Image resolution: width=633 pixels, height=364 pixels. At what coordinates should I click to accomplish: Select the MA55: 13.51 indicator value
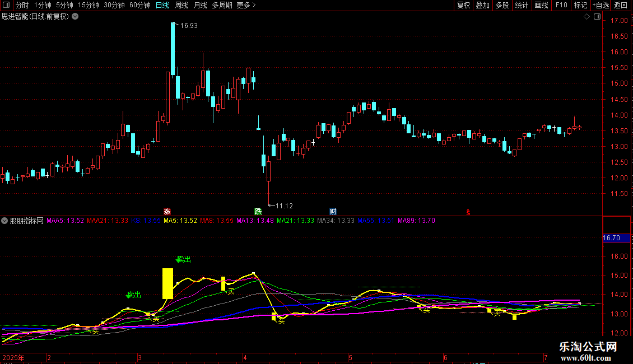(x=376, y=221)
